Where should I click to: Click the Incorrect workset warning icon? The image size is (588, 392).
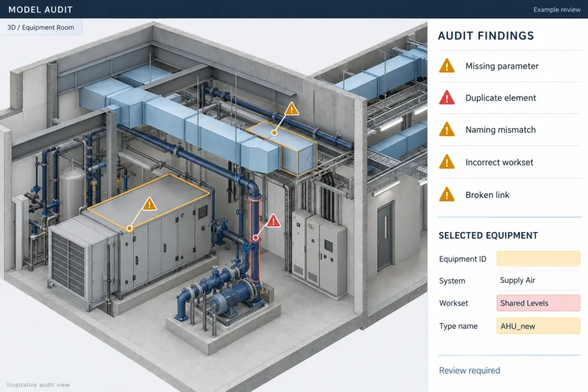(447, 162)
